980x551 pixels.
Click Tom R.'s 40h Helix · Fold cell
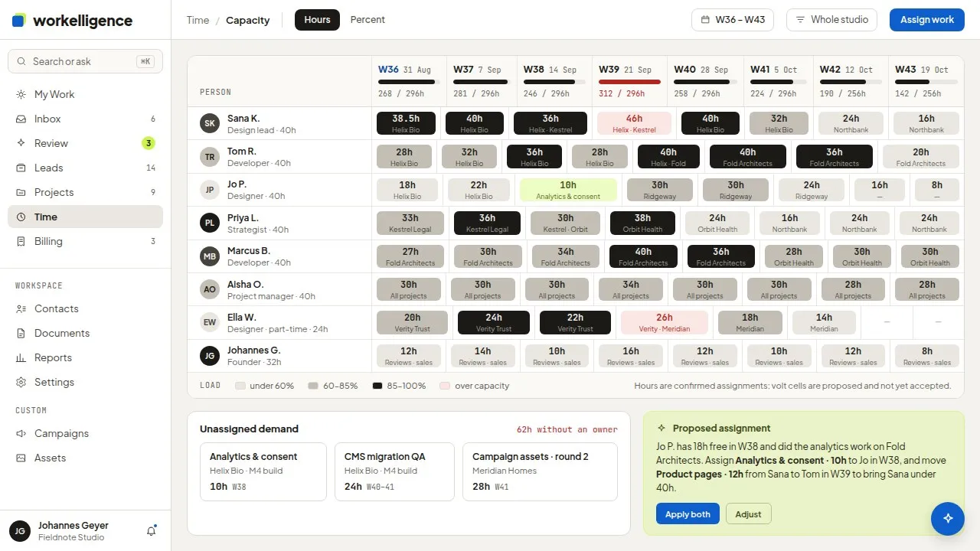[x=668, y=157]
